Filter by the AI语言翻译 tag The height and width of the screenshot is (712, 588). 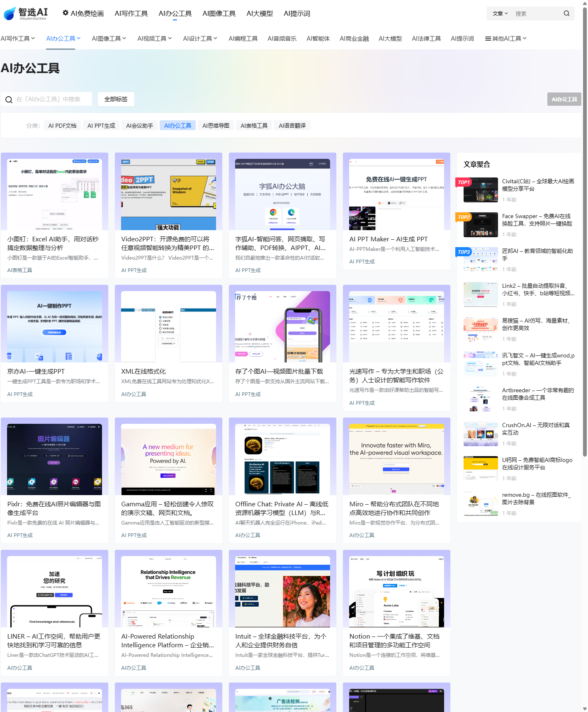coord(292,126)
